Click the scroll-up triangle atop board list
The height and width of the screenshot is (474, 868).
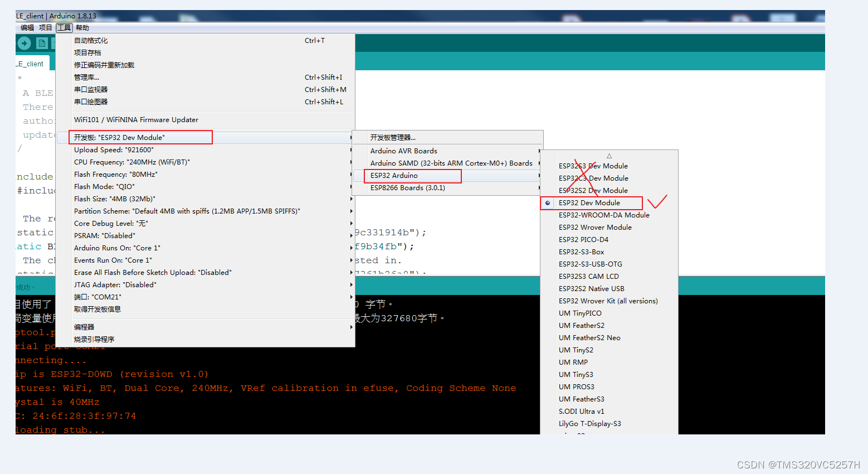click(x=609, y=156)
